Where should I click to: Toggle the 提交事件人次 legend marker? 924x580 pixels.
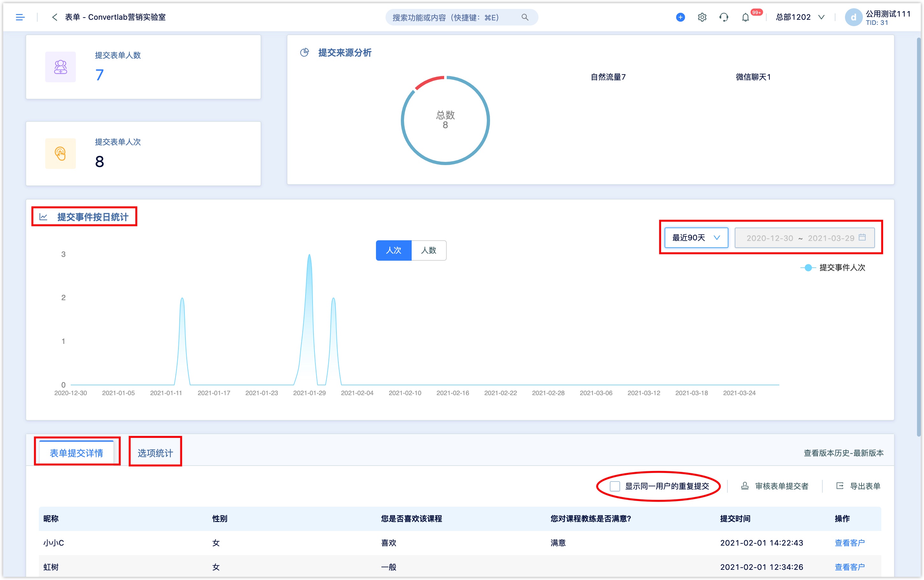(808, 267)
